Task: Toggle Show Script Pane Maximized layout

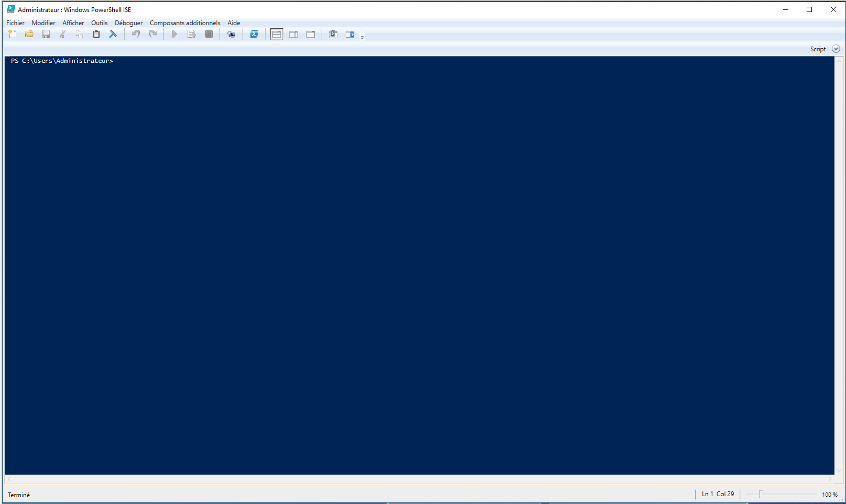Action: tap(311, 34)
